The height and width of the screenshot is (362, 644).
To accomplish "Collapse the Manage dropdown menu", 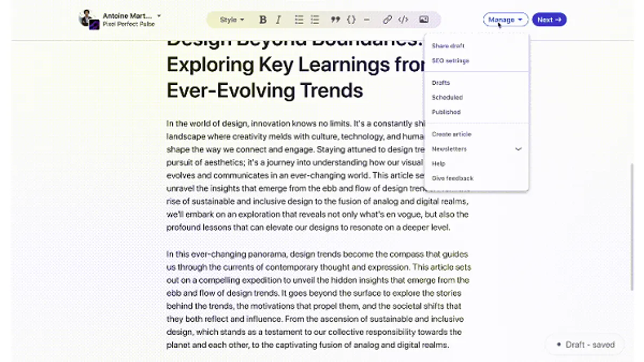I will [506, 20].
